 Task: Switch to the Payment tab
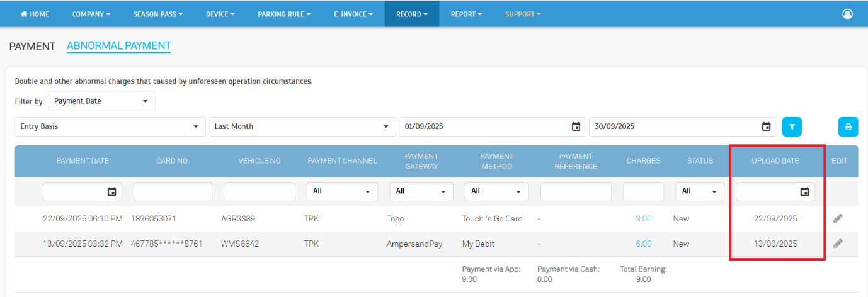click(32, 46)
